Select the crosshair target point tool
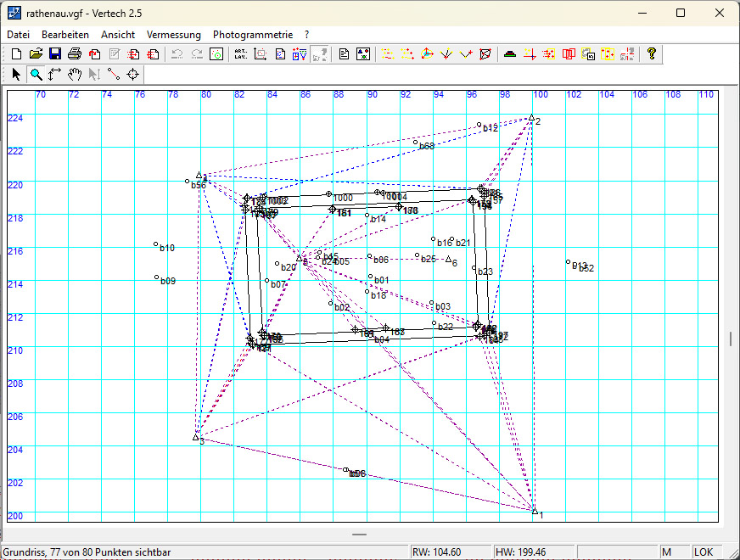The width and height of the screenshot is (740, 560). pyautogui.click(x=133, y=74)
